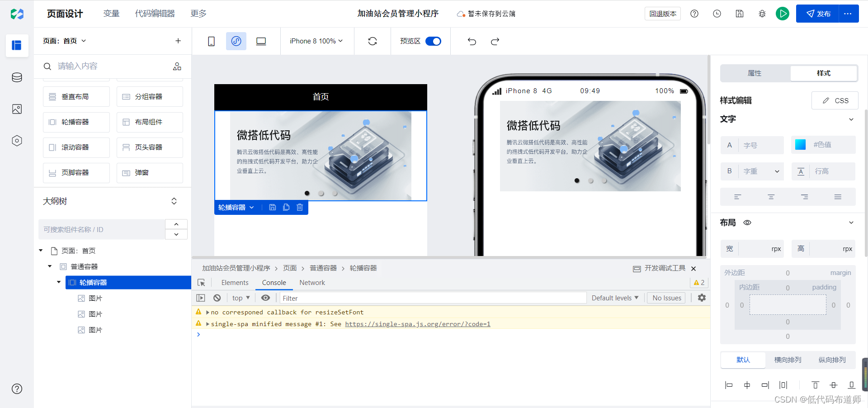Select vertical arrangement option
868x408 pixels.
pyautogui.click(x=832, y=360)
